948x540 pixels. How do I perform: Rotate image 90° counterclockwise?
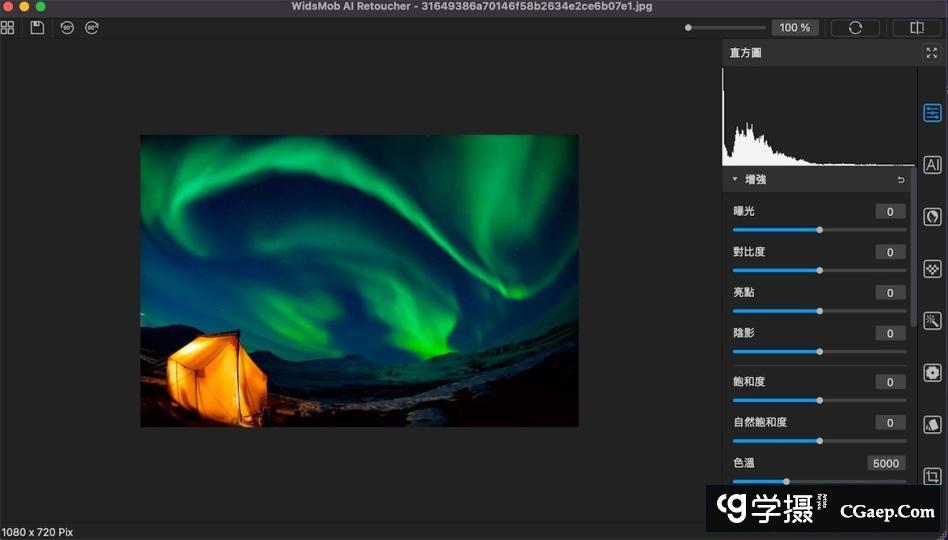click(67, 28)
